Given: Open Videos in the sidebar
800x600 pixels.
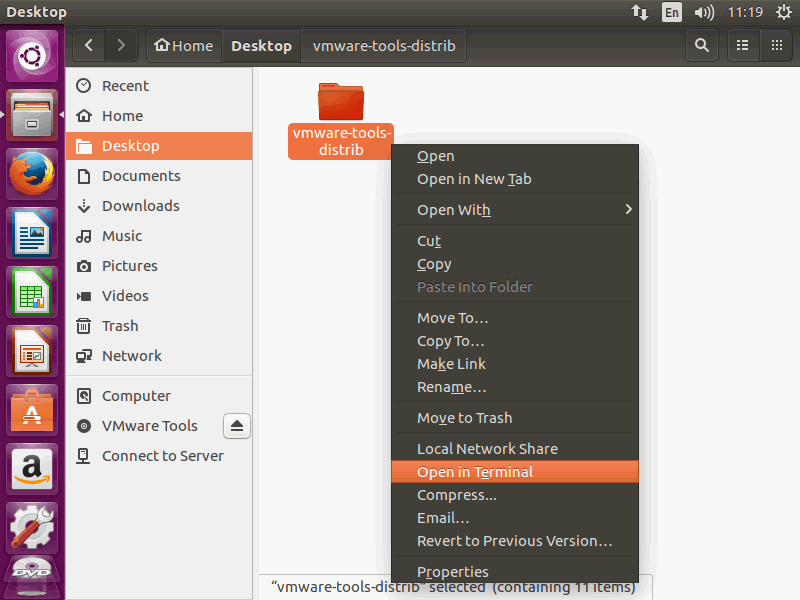Looking at the screenshot, I should coord(159,296).
